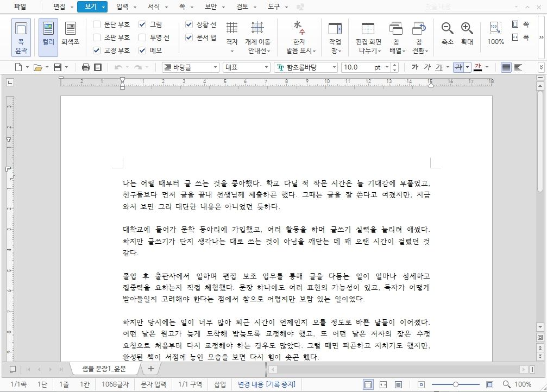Open print preview icon
The height and width of the screenshot is (392, 547).
98,67
